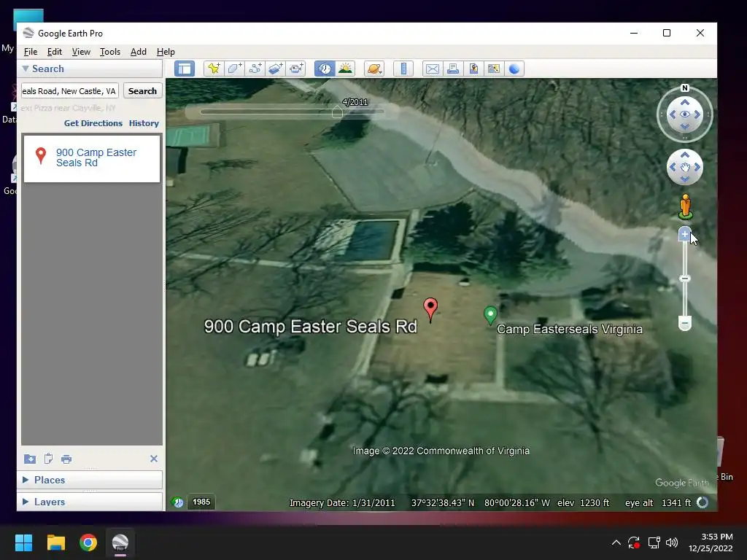The width and height of the screenshot is (747, 560).
Task: Move up with the pan joystick arrow
Action: click(x=684, y=155)
